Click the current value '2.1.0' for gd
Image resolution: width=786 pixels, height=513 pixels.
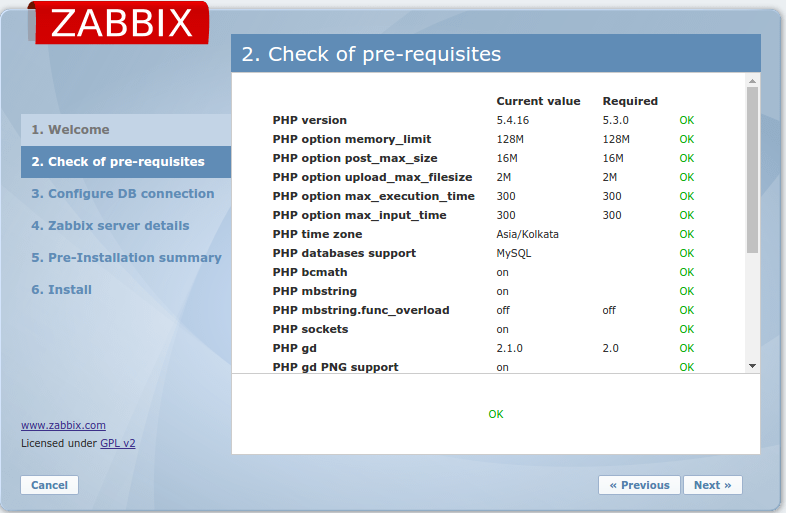509,349
